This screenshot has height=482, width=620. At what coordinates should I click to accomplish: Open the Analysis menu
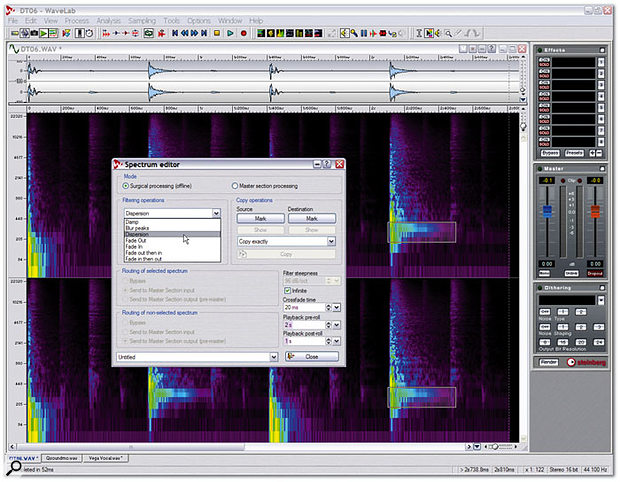109,21
